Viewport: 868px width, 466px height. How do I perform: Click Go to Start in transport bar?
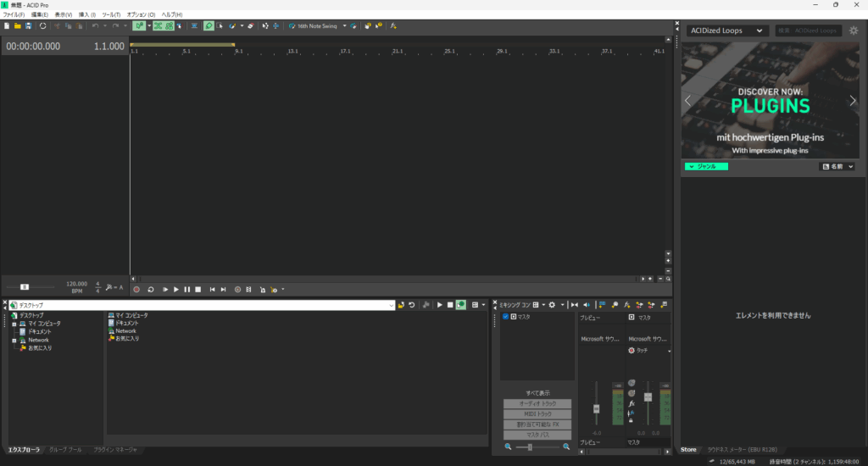[213, 290]
